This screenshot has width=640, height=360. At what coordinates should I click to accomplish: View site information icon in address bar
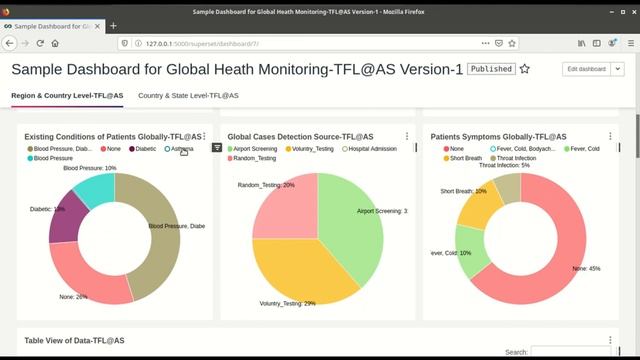(x=138, y=43)
